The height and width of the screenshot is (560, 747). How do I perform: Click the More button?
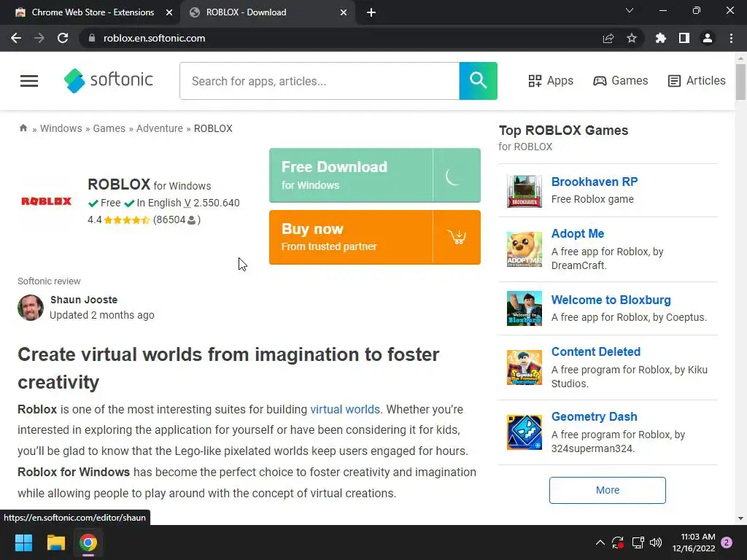coord(608,490)
